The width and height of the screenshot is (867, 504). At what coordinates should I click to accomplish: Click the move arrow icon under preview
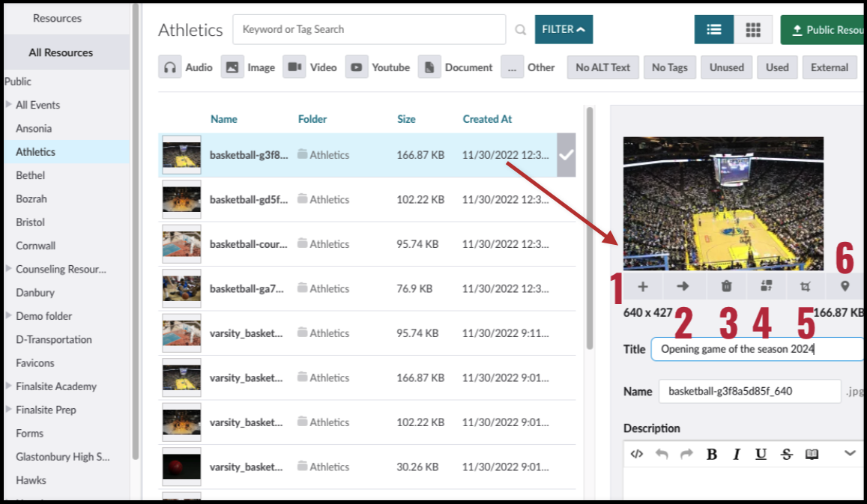(683, 286)
